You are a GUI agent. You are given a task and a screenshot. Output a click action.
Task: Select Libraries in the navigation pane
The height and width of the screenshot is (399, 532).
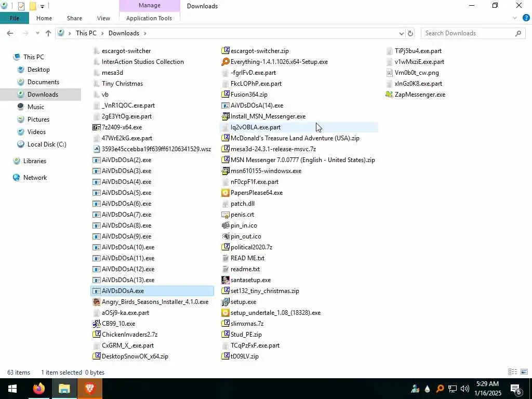pos(35,161)
